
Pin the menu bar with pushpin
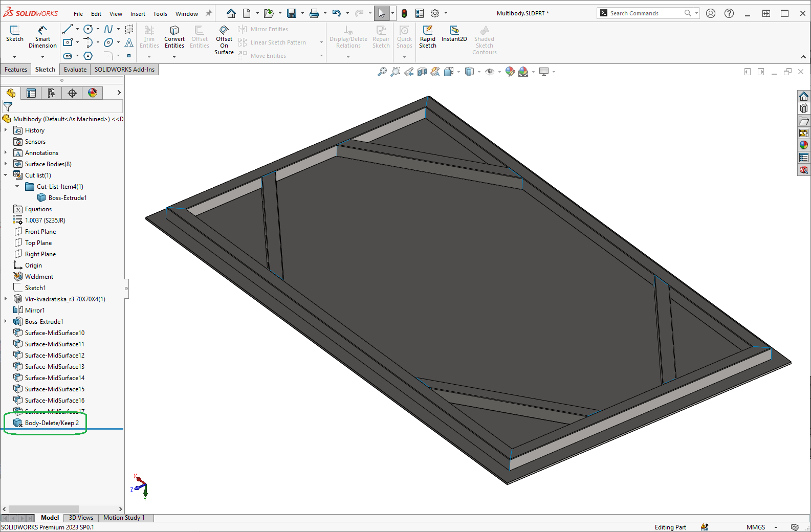tap(209, 13)
